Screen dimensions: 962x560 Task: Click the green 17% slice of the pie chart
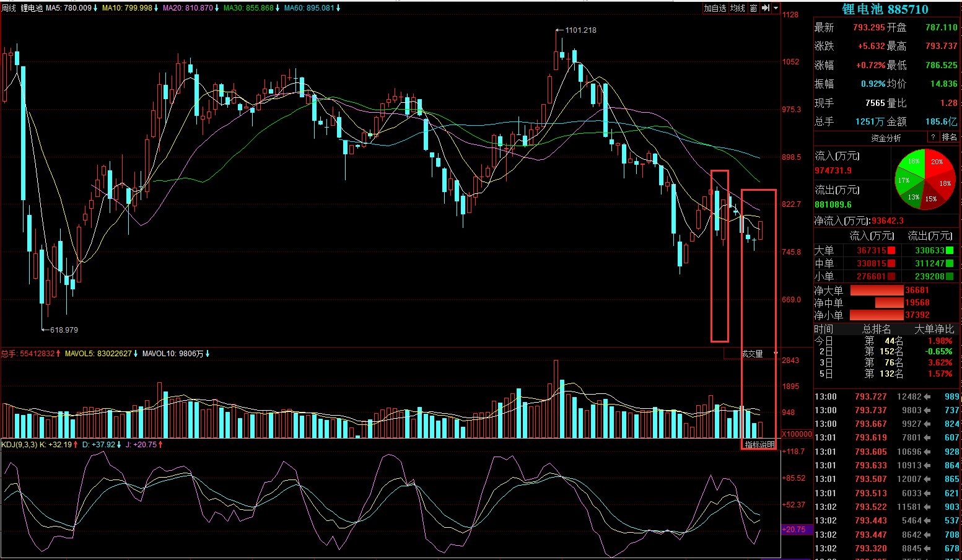903,180
